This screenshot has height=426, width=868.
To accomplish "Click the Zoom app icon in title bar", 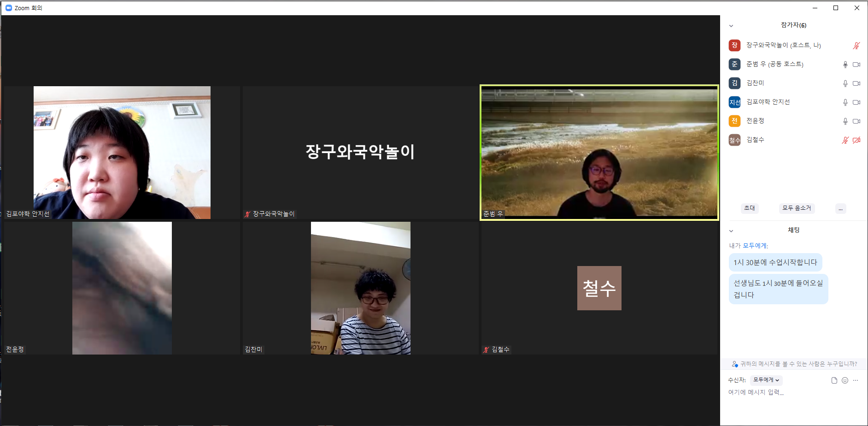I will pyautogui.click(x=8, y=8).
